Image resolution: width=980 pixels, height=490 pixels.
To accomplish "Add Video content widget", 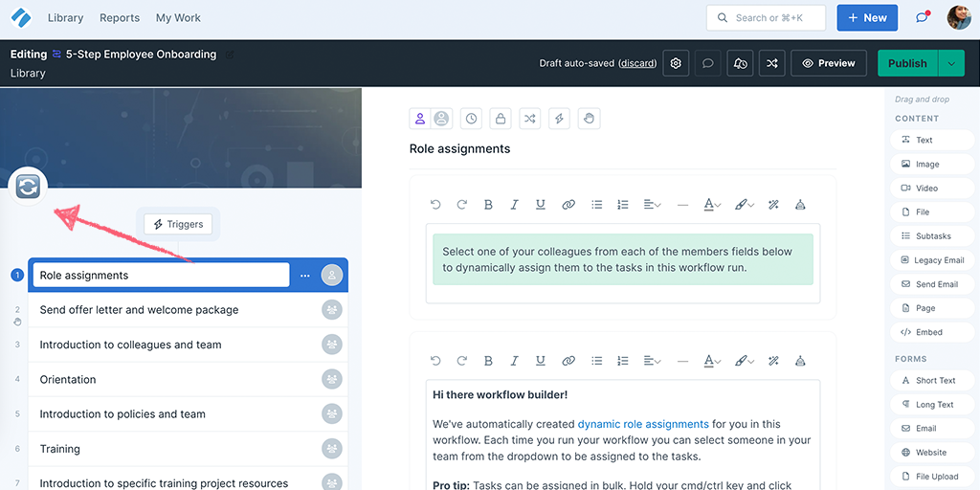I will point(931,189).
